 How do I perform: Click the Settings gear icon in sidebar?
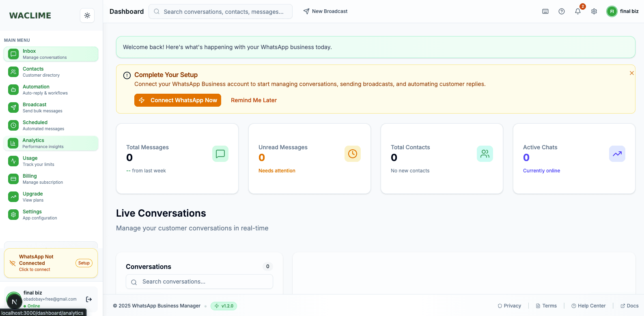tap(13, 215)
